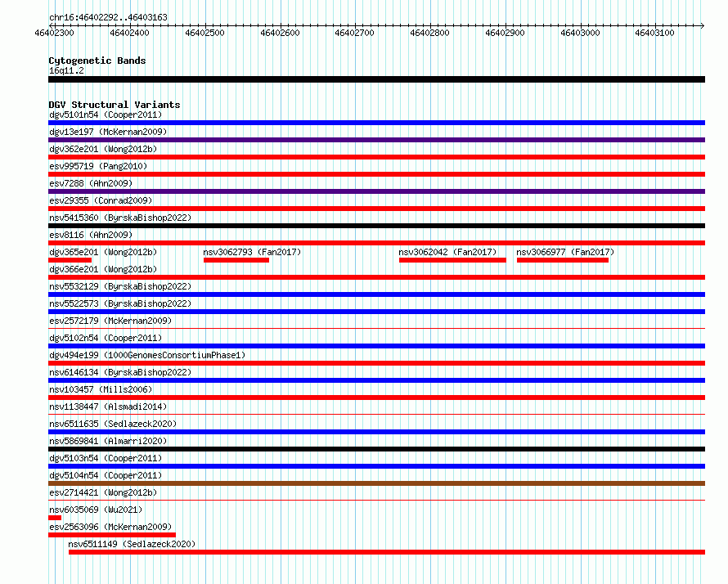This screenshot has width=728, height=584.
Task: Open the esv29355 (Conrad2009) label
Action: coord(101,200)
